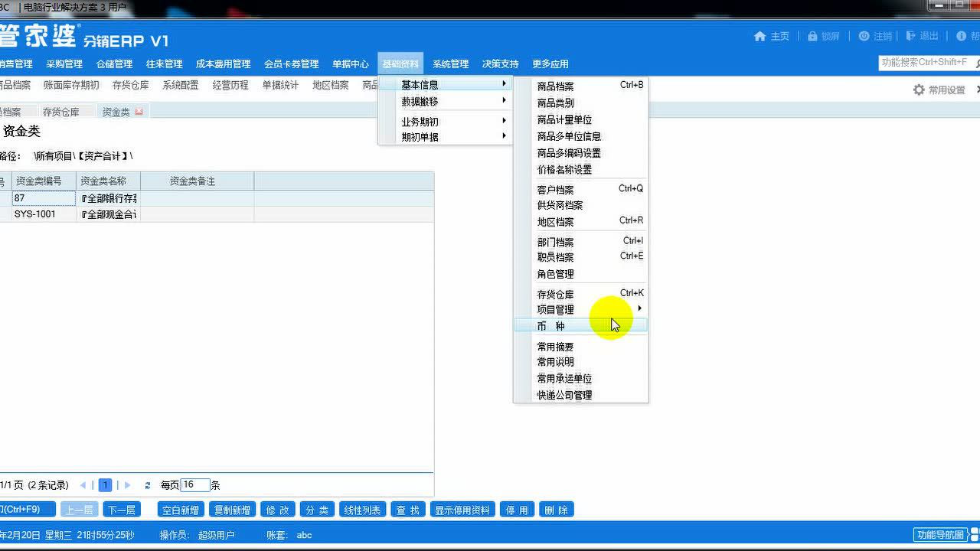Image resolution: width=980 pixels, height=551 pixels.
Task: Choose 常用说明 menu entry
Action: point(580,362)
